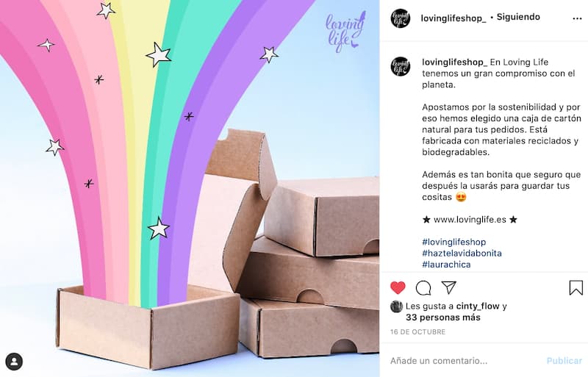The width and height of the screenshot is (588, 377).
Task: Open 16 DE OCTUBRE post date
Action: point(417,332)
